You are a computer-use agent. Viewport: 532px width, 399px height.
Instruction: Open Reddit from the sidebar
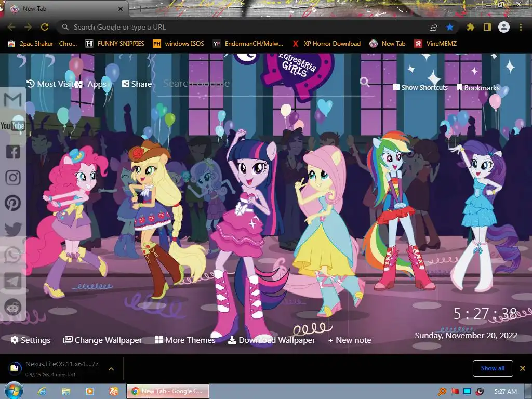coord(13,307)
